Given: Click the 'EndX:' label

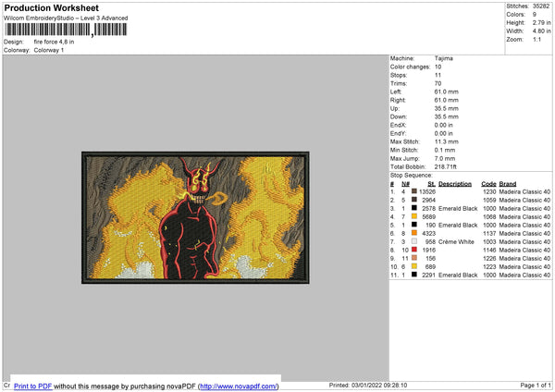Looking at the screenshot, I should [398, 125].
